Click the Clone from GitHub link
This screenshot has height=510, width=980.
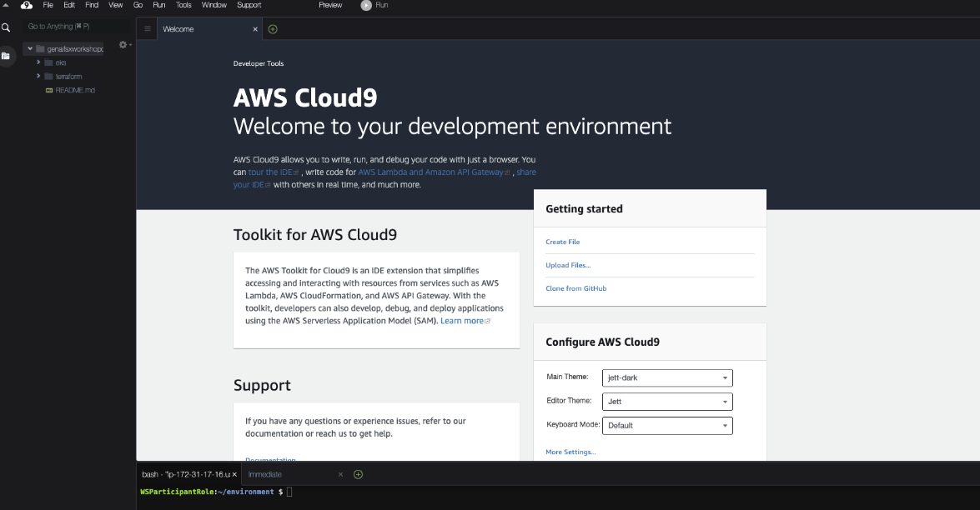pyautogui.click(x=576, y=288)
